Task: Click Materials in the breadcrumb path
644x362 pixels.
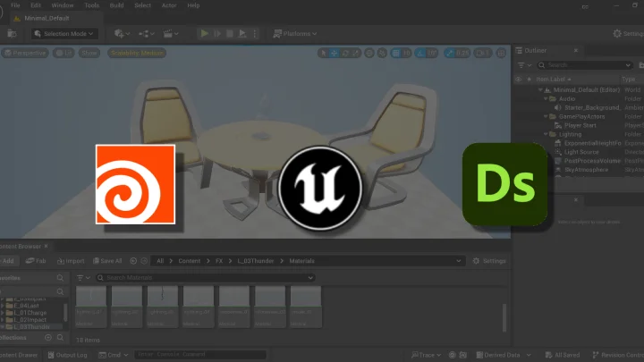Action: pos(302,261)
